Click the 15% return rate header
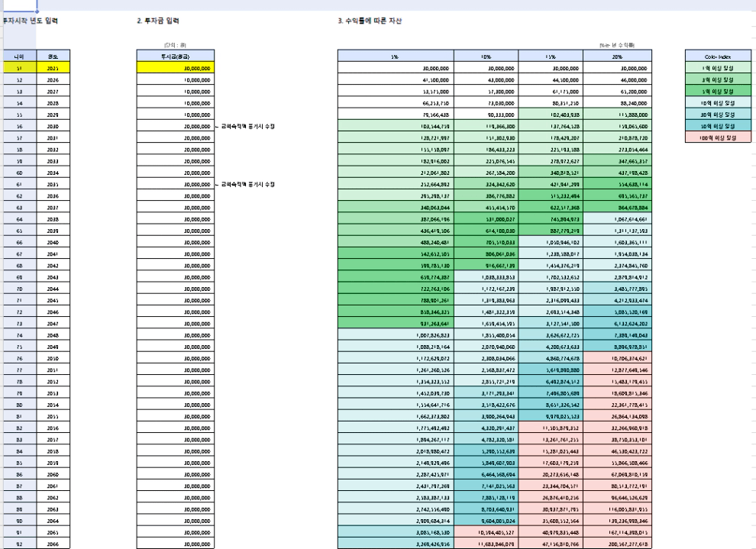 (551, 57)
